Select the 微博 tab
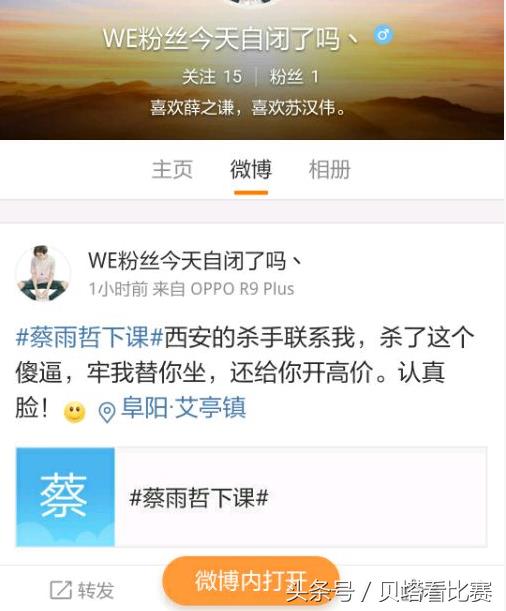Image resolution: width=506 pixels, height=611 pixels. (251, 170)
